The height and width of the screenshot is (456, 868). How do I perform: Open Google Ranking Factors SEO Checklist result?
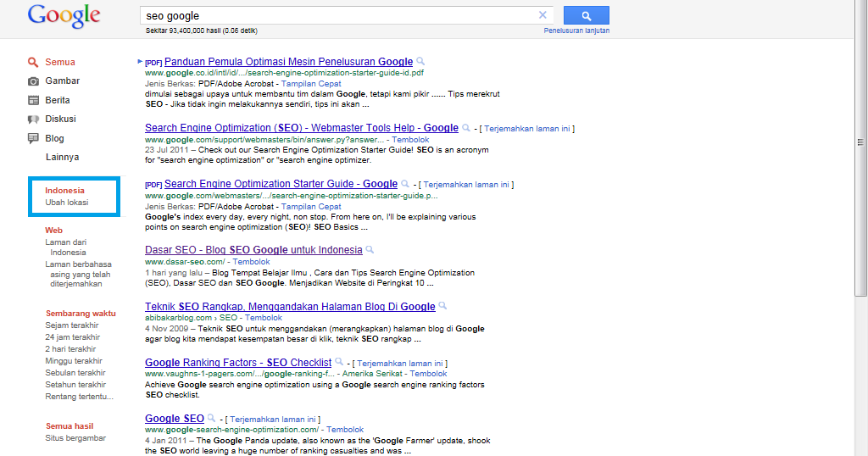(x=238, y=363)
